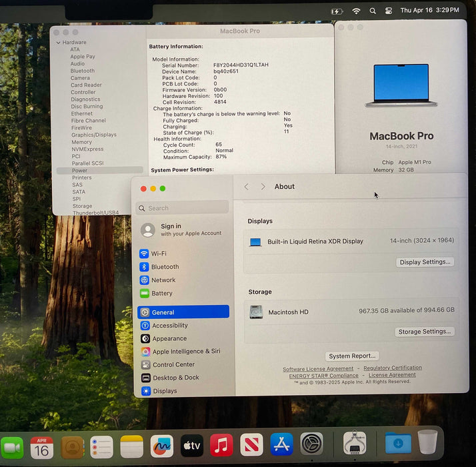476x467 pixels.
Task: Open Spotlight search in menu bar
Action: point(373,11)
